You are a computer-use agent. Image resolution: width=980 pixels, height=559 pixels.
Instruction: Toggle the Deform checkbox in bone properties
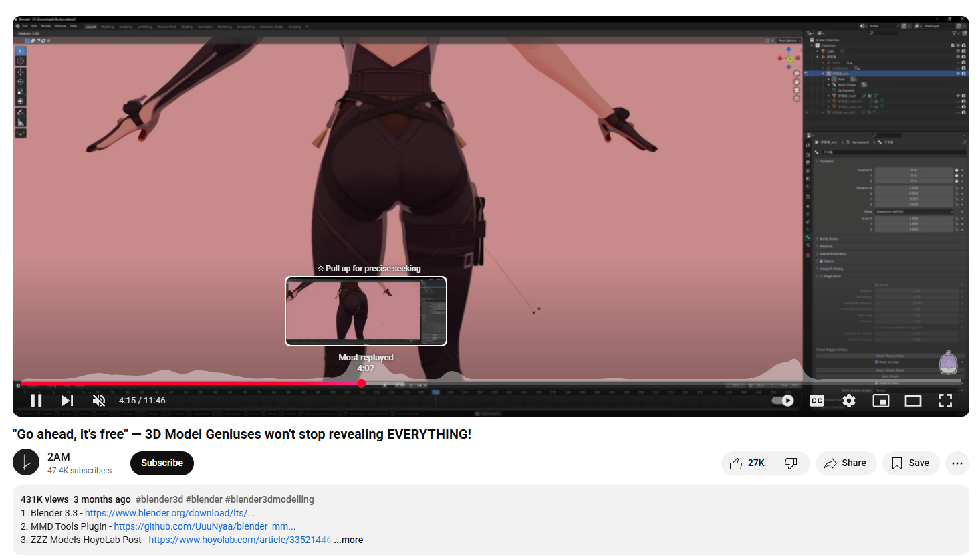(821, 261)
